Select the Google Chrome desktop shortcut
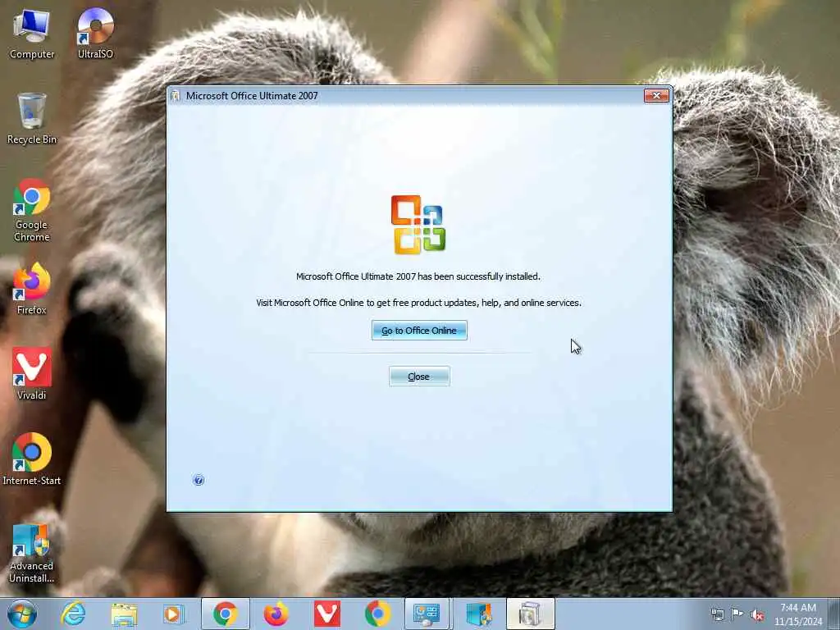The width and height of the screenshot is (840, 630). pos(32,211)
